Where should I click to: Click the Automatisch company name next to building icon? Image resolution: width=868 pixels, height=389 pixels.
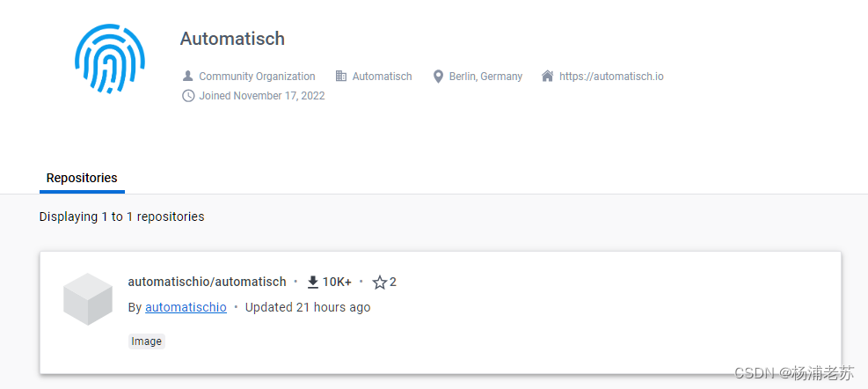[382, 77]
